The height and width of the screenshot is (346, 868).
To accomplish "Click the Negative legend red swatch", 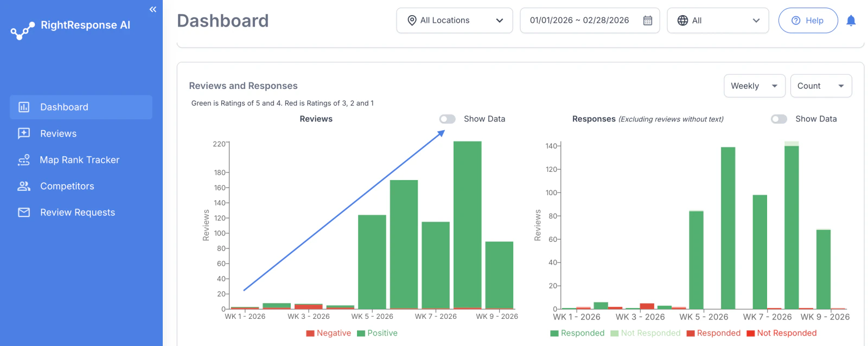I will [310, 333].
